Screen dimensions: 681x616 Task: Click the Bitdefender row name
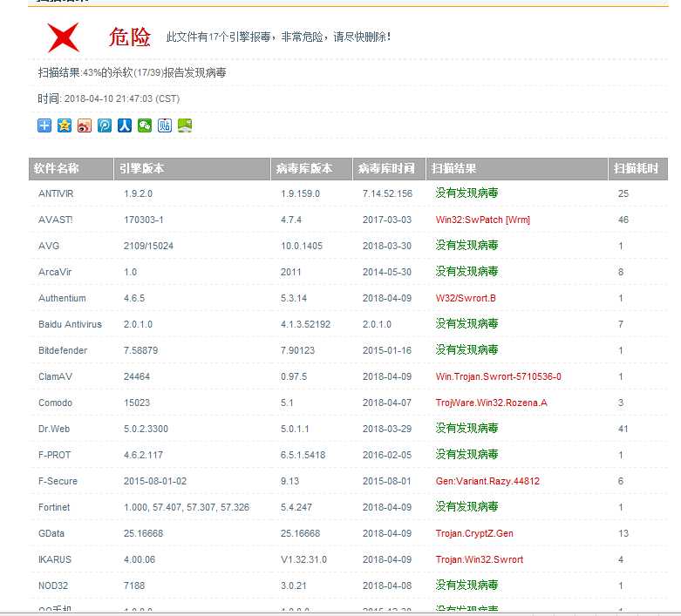point(63,350)
